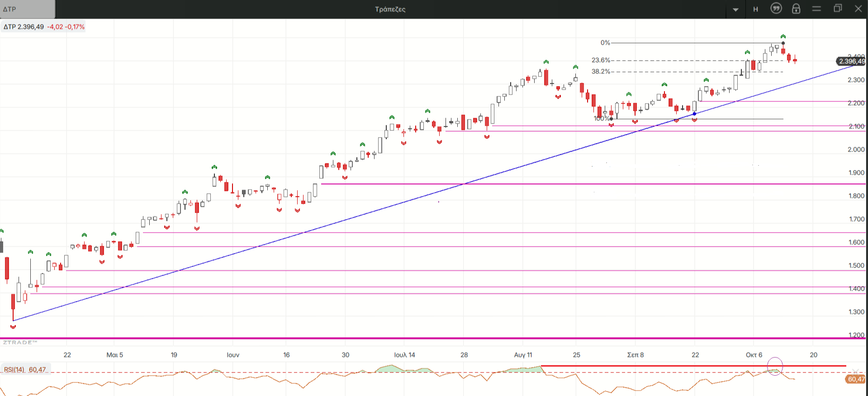
Task: Toggle the padlock lock icon
Action: point(796,9)
